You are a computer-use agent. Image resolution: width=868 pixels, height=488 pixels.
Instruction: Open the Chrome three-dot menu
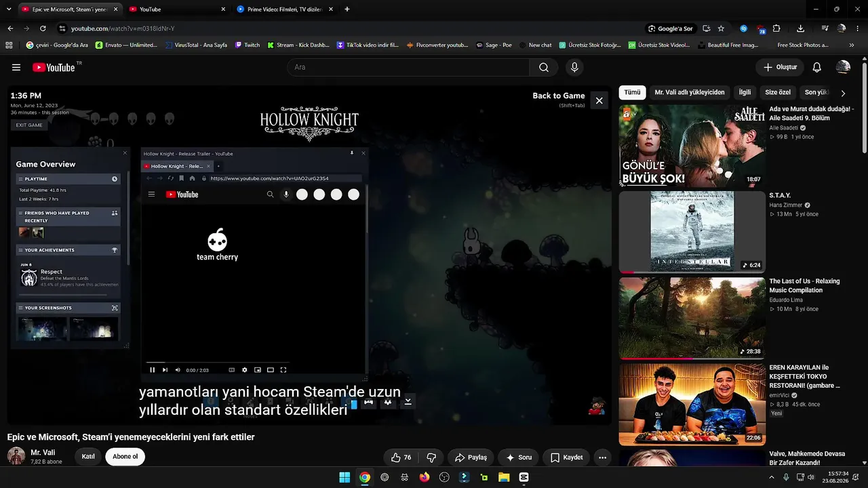pyautogui.click(x=859, y=28)
